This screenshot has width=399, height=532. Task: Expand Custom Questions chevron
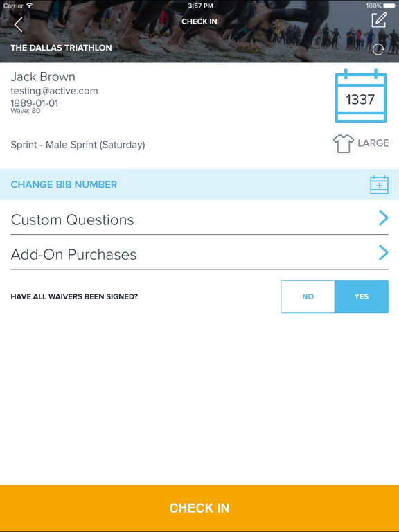click(383, 218)
